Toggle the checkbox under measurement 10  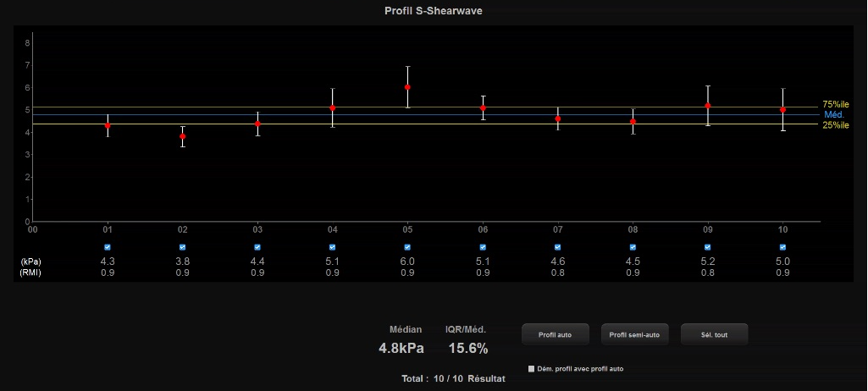pos(782,247)
